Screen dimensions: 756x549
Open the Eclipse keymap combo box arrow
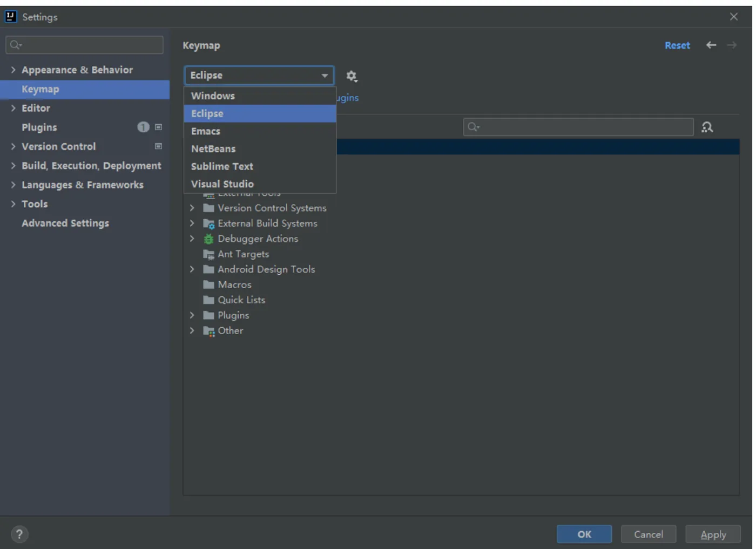point(325,76)
